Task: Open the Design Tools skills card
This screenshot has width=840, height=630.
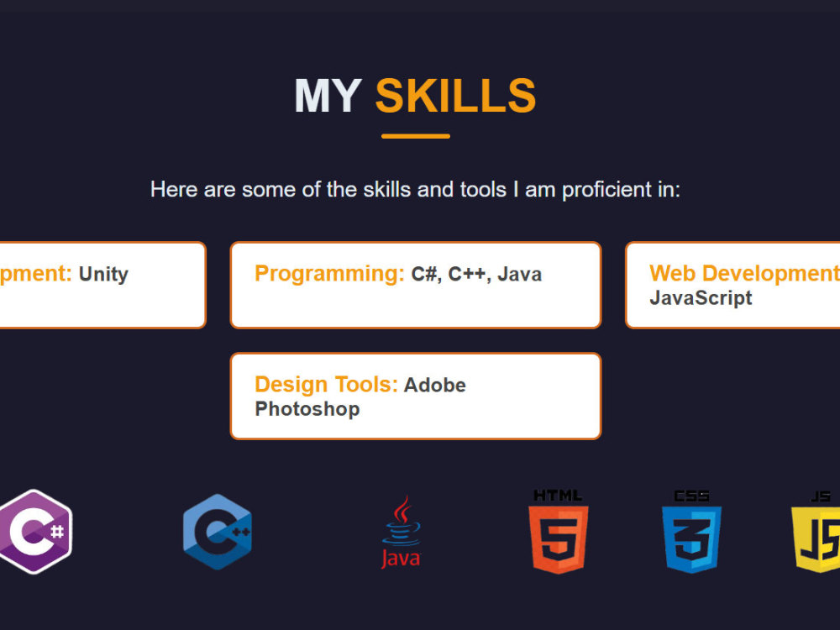Action: point(416,396)
